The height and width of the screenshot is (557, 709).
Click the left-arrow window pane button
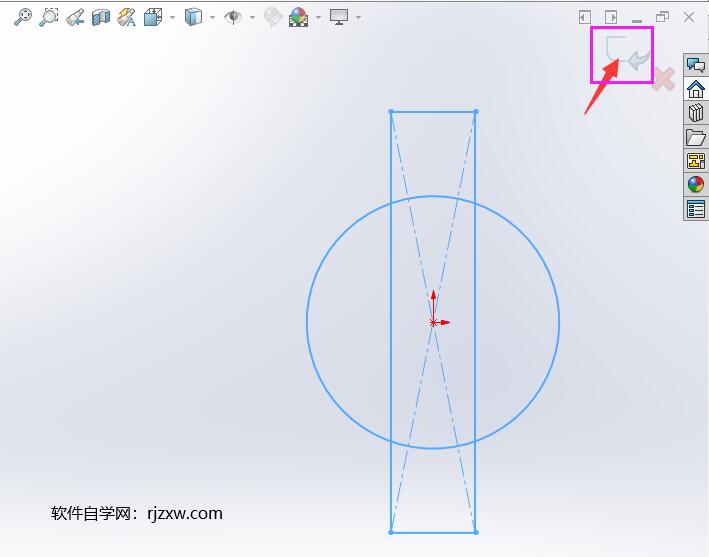pos(585,17)
